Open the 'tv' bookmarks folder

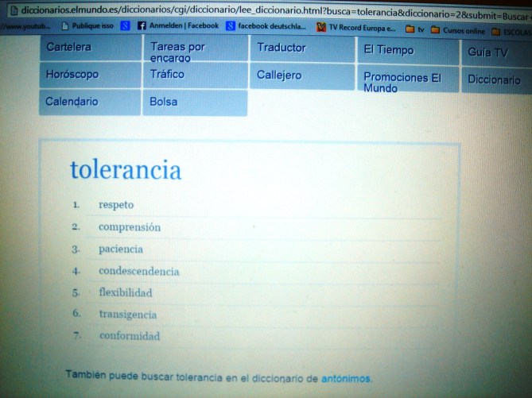(x=414, y=29)
